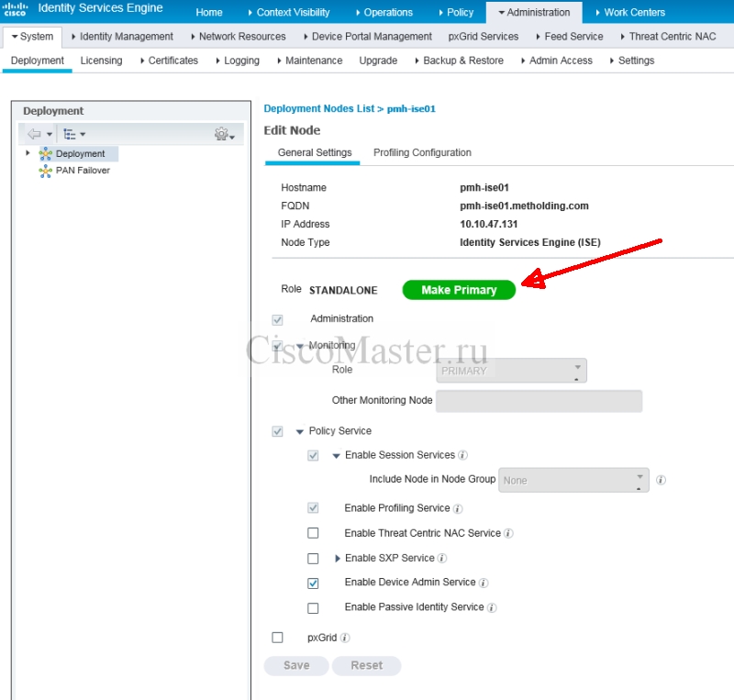
Task: Enable Threat Centric NAC Service checkbox
Action: (x=313, y=533)
